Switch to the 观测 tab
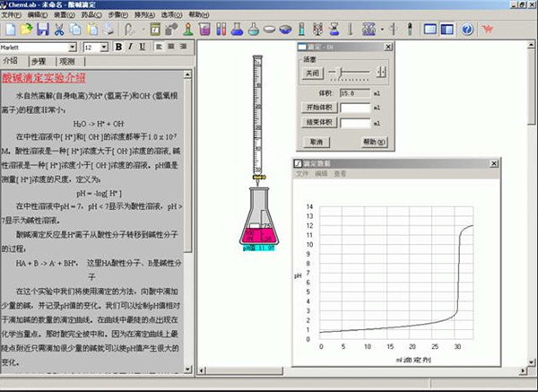 click(x=67, y=61)
